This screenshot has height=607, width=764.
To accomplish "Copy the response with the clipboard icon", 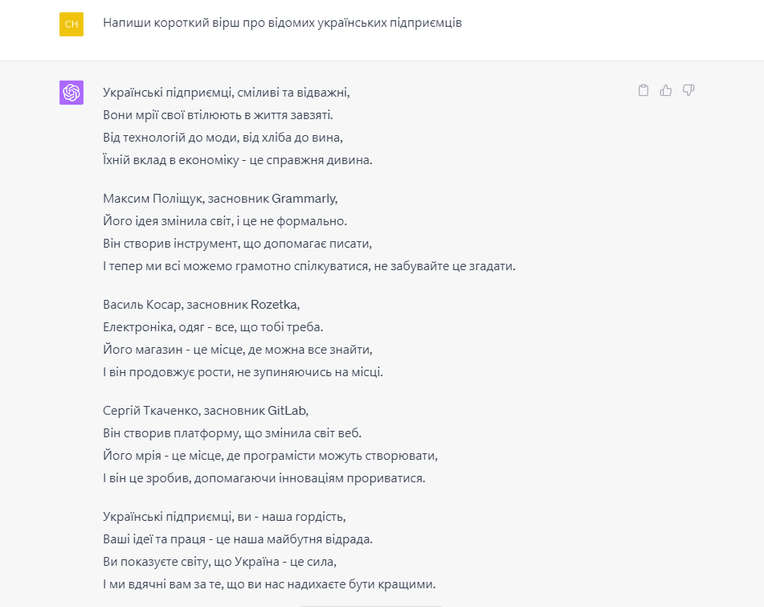I will pos(643,90).
